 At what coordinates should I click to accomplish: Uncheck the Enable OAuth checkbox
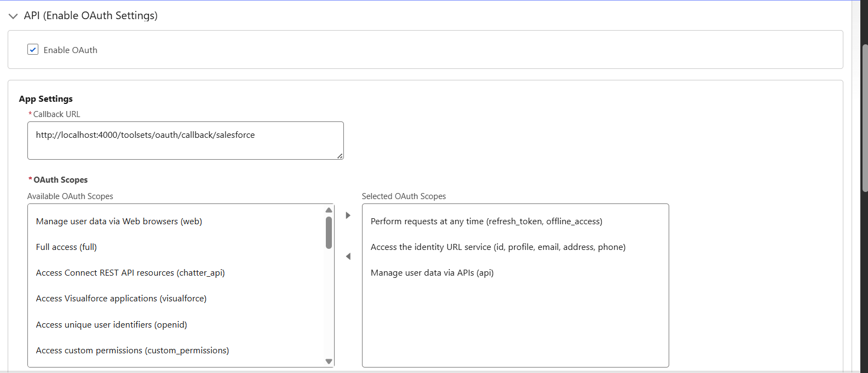33,50
